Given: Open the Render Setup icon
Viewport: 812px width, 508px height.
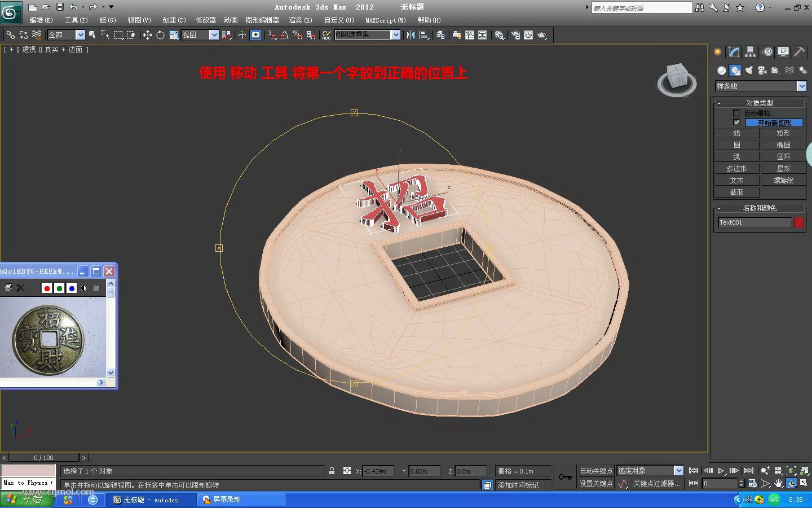Looking at the screenshot, I should [515, 35].
